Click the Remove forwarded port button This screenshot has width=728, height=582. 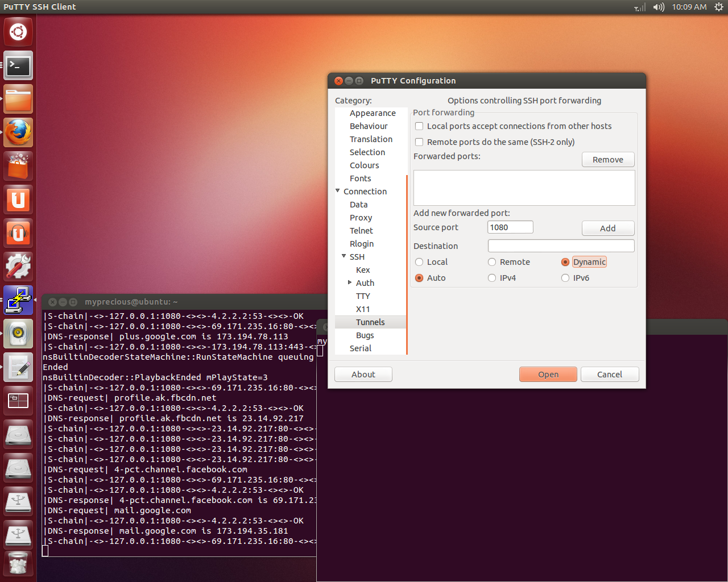pos(608,160)
